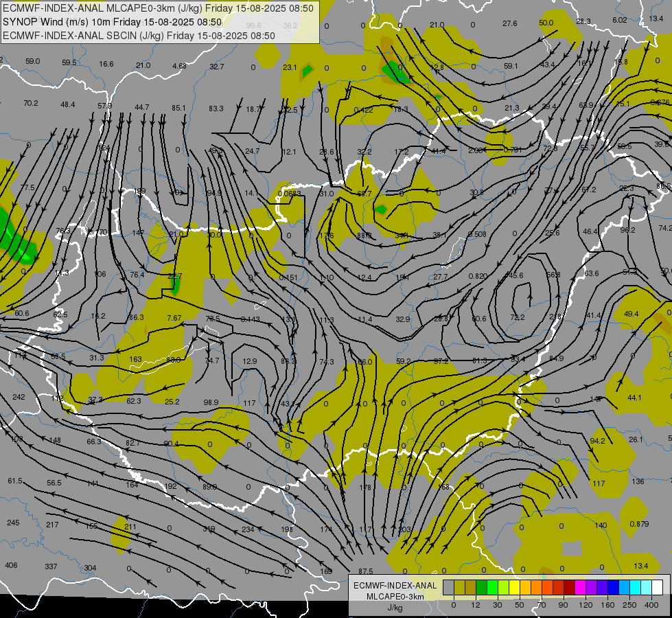Click the map value 85.1
This screenshot has width=672, height=618.
coord(178,108)
